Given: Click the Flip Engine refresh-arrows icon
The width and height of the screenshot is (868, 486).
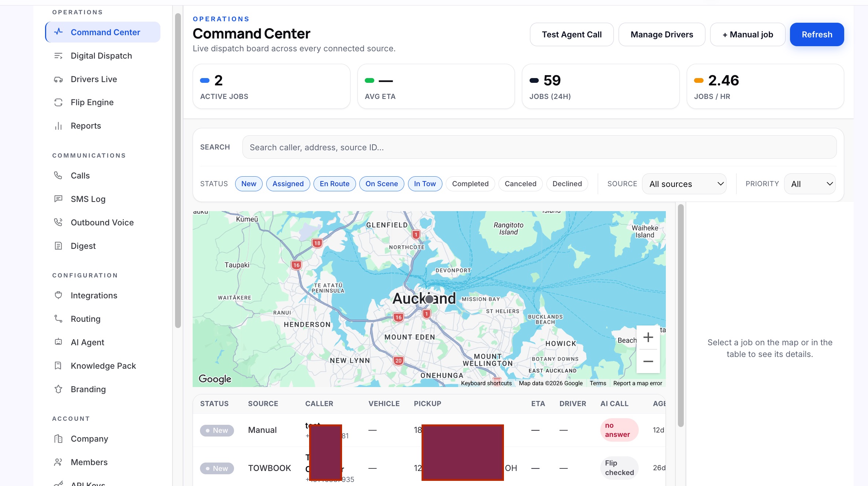Looking at the screenshot, I should [58, 102].
